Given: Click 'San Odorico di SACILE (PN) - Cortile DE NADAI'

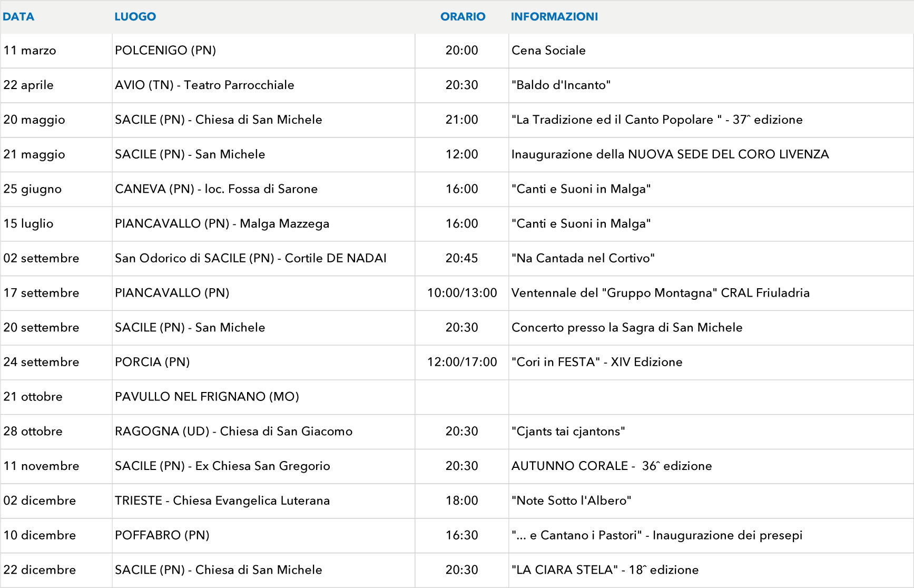Looking at the screenshot, I should click(251, 258).
